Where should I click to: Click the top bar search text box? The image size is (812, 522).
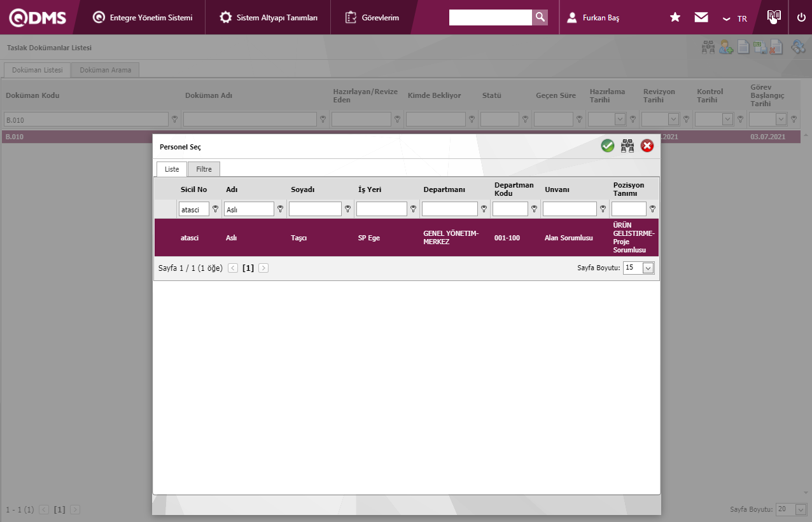(x=491, y=17)
